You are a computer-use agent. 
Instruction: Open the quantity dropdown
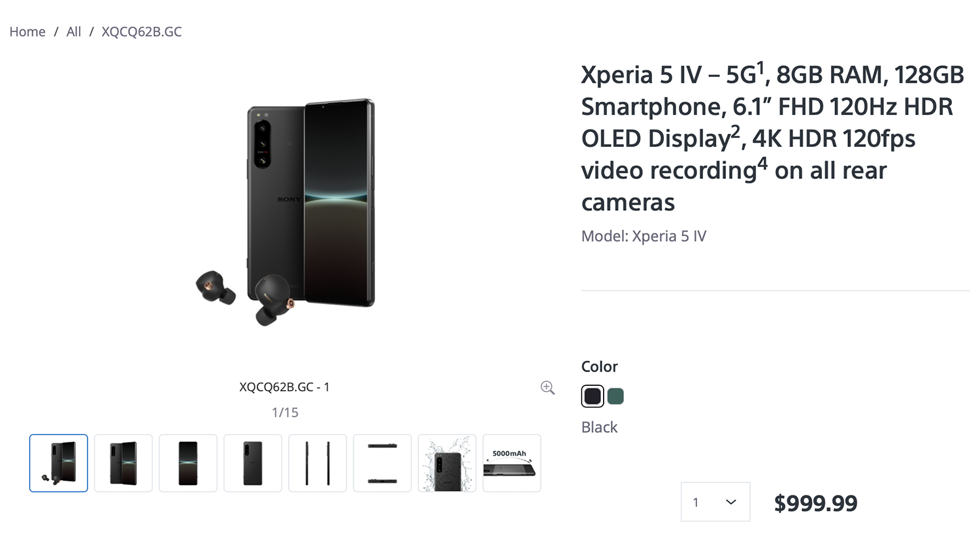click(715, 501)
